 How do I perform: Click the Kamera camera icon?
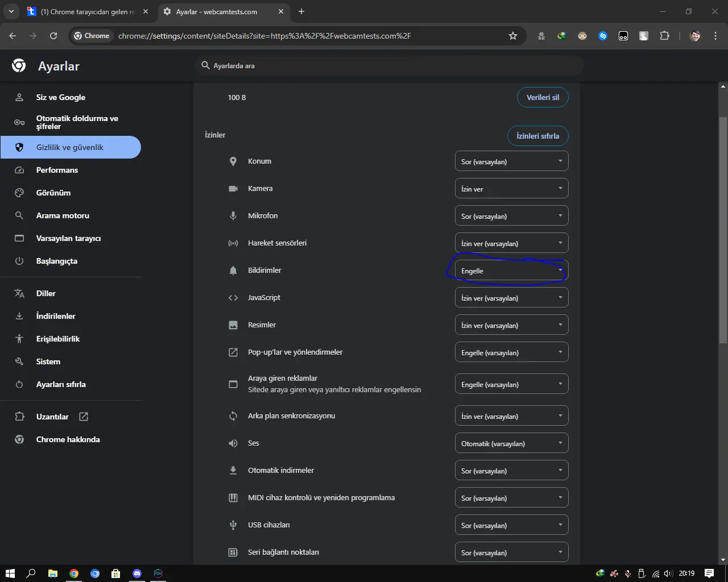click(233, 189)
